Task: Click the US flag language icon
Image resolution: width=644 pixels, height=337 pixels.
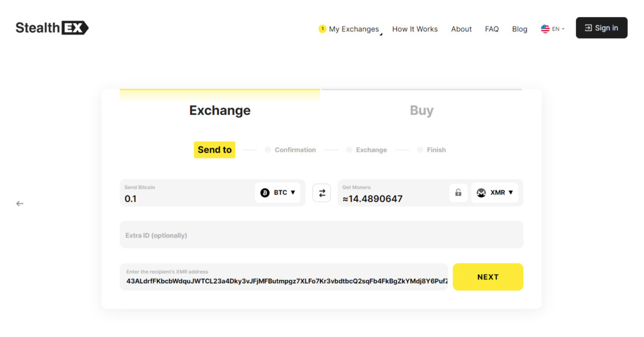Action: coord(545,29)
